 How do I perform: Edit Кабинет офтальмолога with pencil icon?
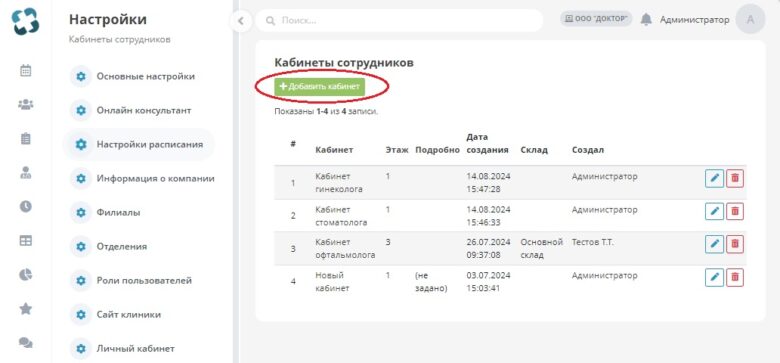click(714, 244)
